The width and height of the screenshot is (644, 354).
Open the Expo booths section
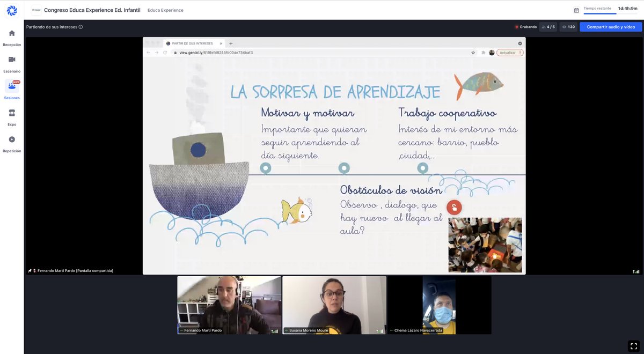[x=12, y=117]
